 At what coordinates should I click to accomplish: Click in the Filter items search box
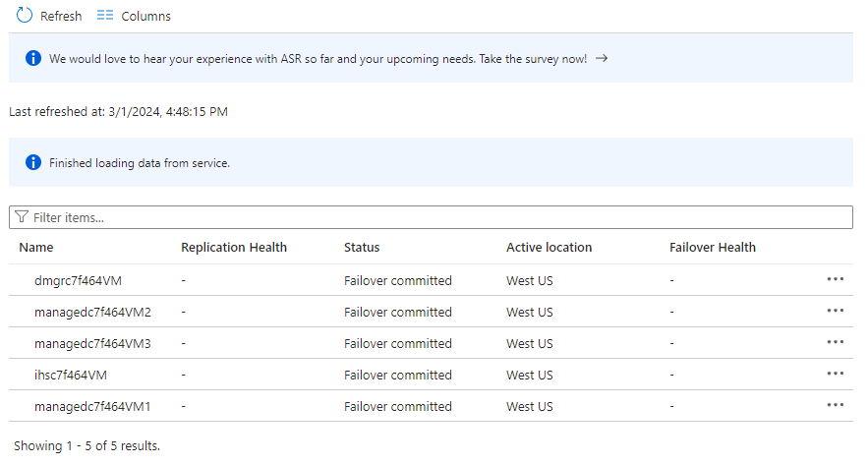433,217
